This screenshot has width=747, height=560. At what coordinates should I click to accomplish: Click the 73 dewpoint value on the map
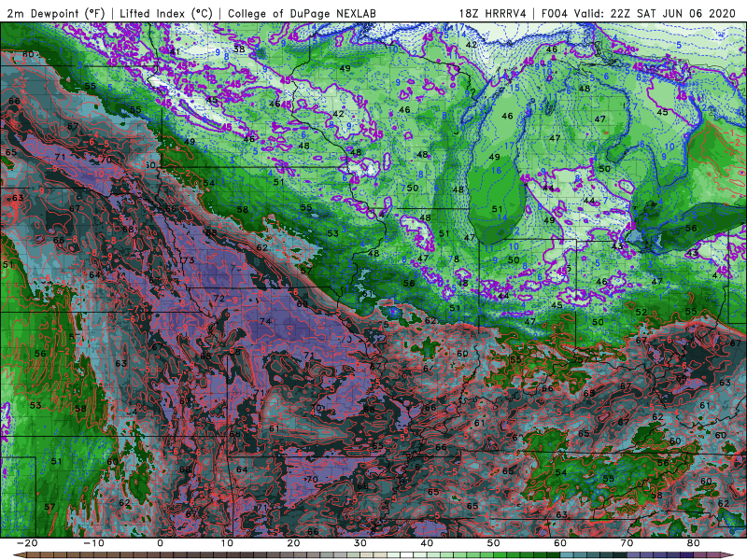point(189,260)
